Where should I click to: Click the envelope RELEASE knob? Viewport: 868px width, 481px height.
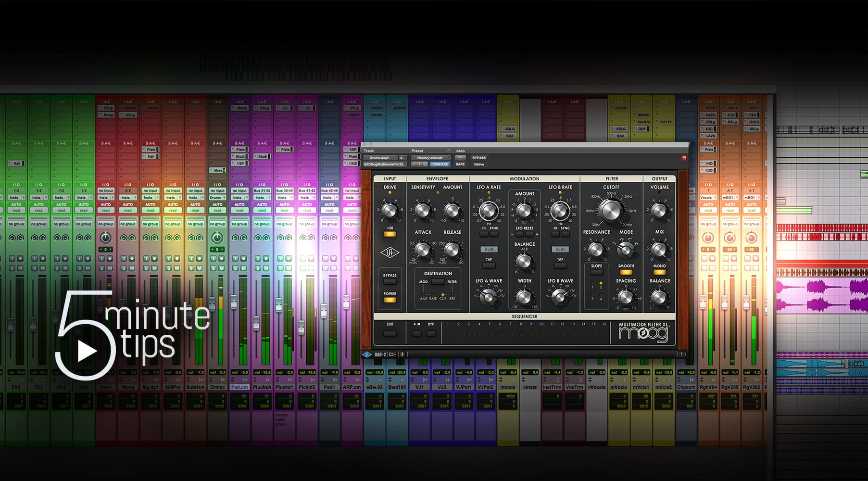(x=452, y=249)
